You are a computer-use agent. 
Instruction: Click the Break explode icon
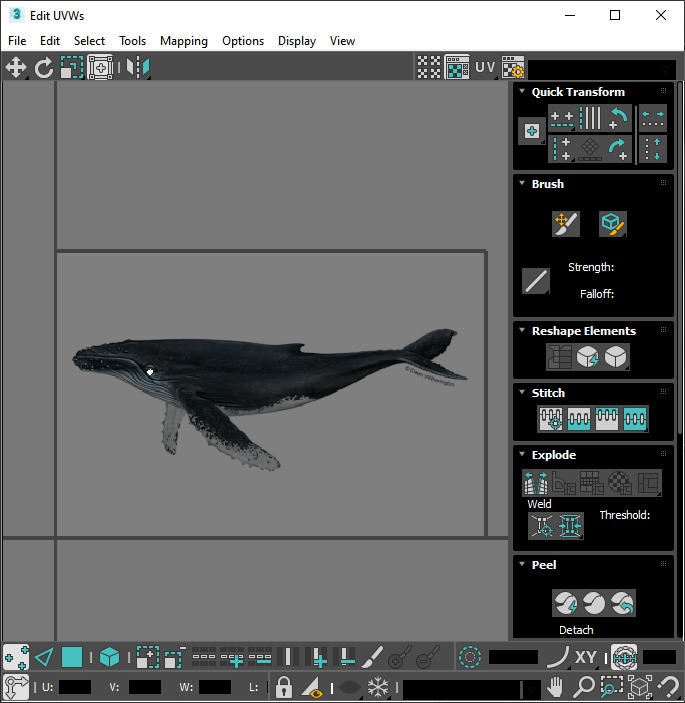point(536,482)
